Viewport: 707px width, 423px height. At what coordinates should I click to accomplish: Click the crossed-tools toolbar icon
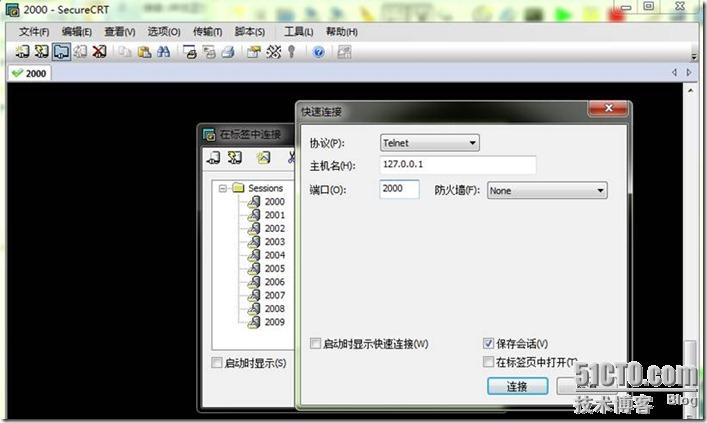273,52
